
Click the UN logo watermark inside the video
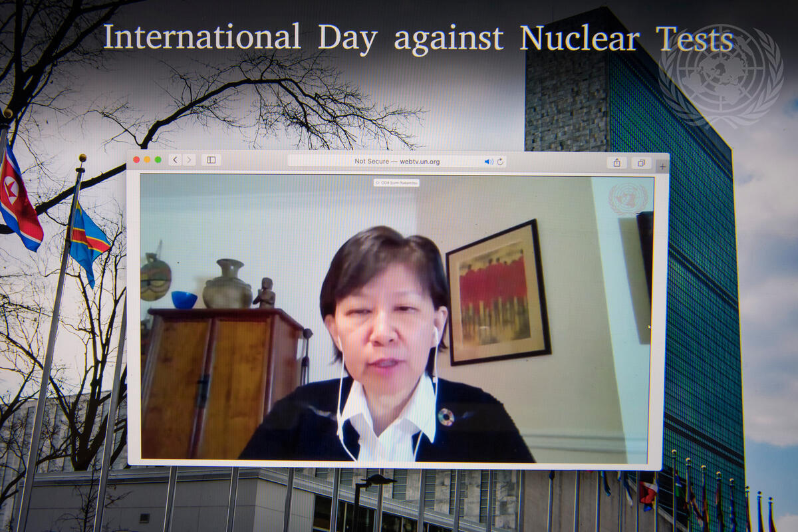click(x=627, y=198)
